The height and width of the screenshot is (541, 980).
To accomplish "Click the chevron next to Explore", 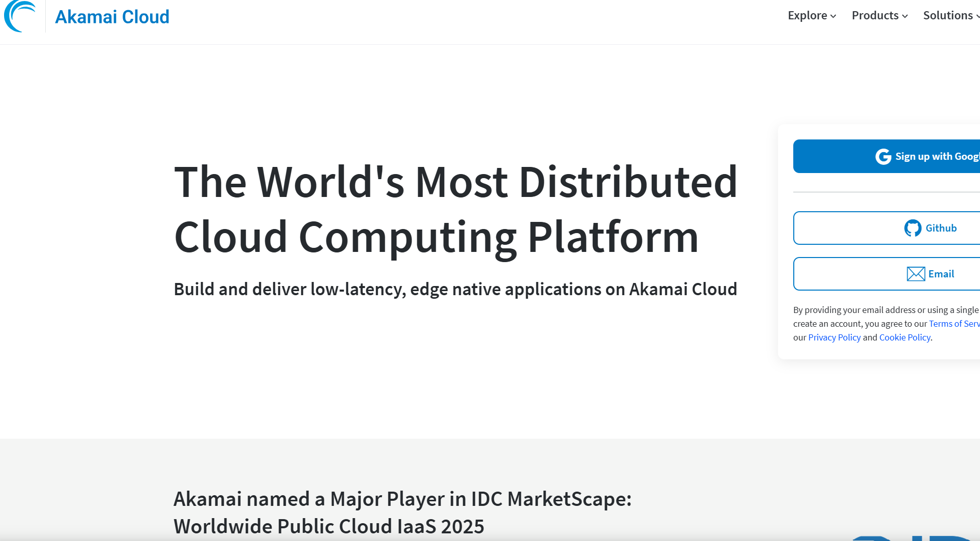I will (833, 16).
